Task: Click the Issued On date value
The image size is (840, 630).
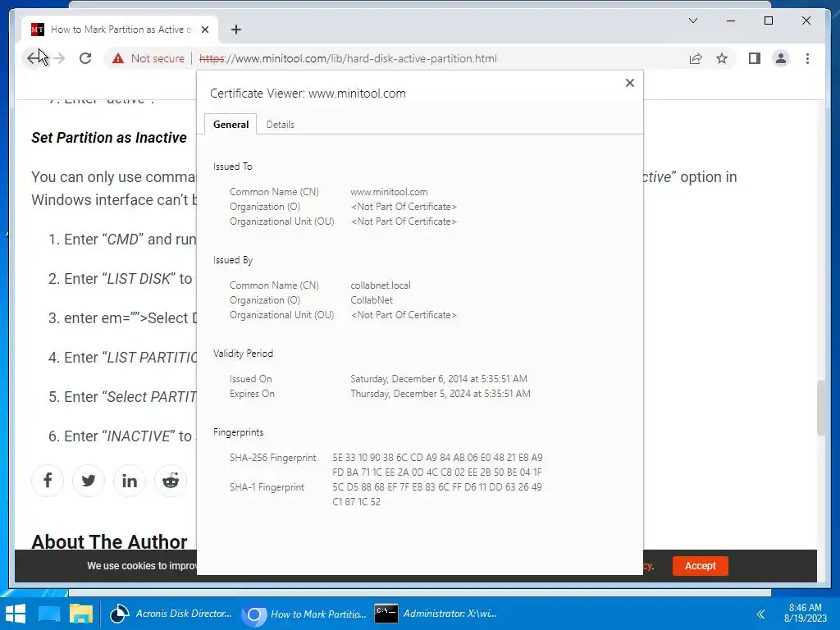Action: [439, 379]
